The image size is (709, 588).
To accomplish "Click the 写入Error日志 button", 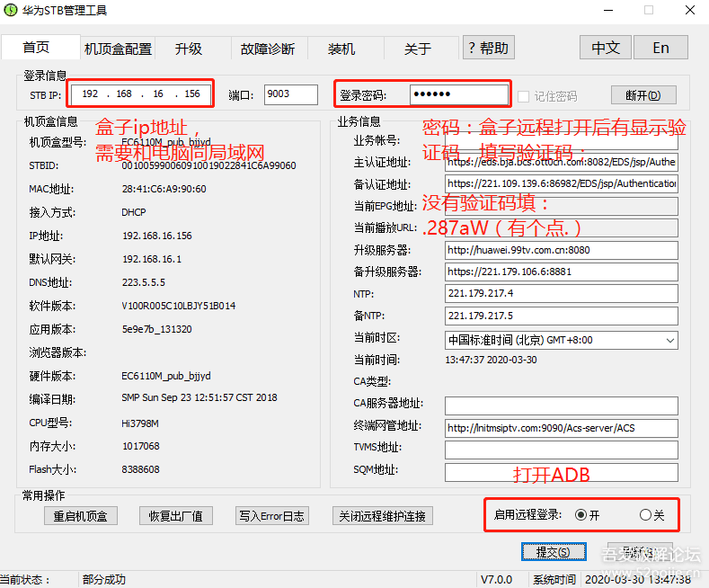I will click(x=271, y=516).
